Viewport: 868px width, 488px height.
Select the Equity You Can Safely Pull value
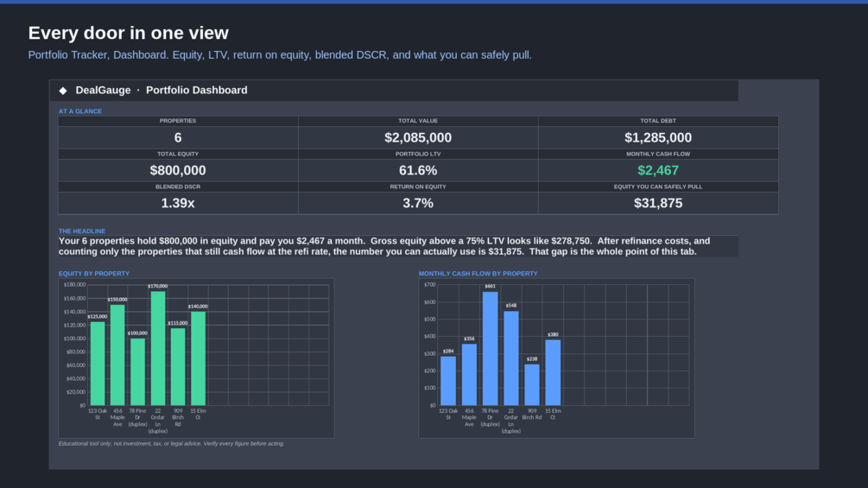658,203
